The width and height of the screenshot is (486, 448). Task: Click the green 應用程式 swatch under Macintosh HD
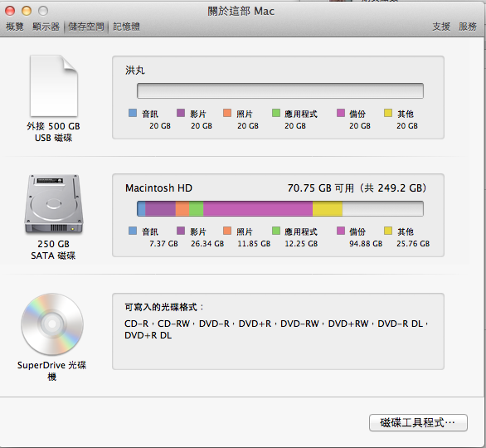[x=276, y=231]
